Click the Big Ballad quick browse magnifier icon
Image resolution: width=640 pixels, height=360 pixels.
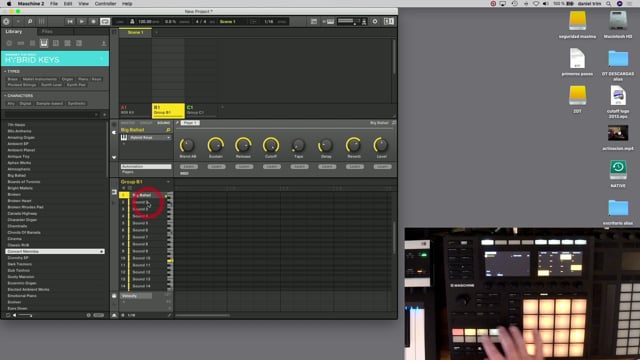pos(168,130)
